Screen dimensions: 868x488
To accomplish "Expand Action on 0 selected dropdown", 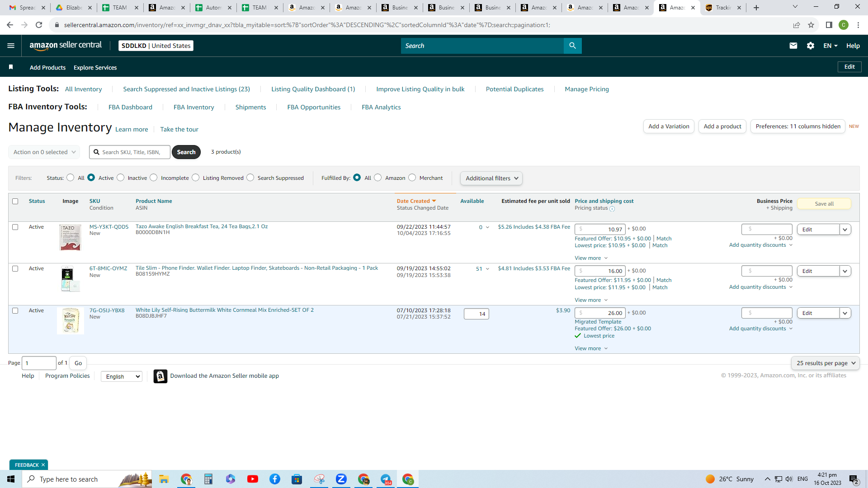I will (44, 152).
